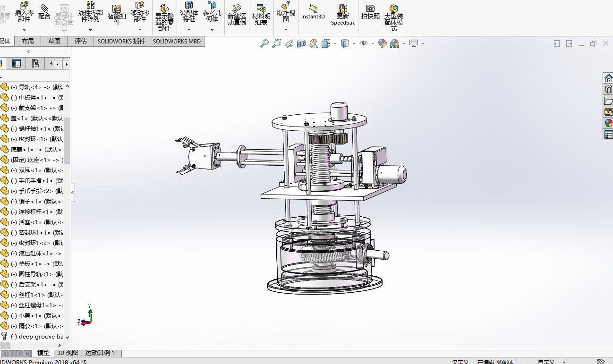Open View Palette icon in task pane

[x=608, y=112]
